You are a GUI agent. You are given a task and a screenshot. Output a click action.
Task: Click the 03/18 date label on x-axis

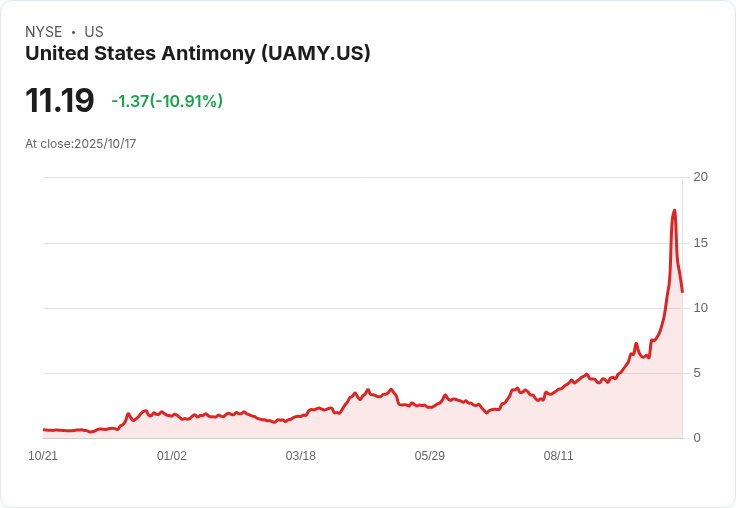pos(300,456)
